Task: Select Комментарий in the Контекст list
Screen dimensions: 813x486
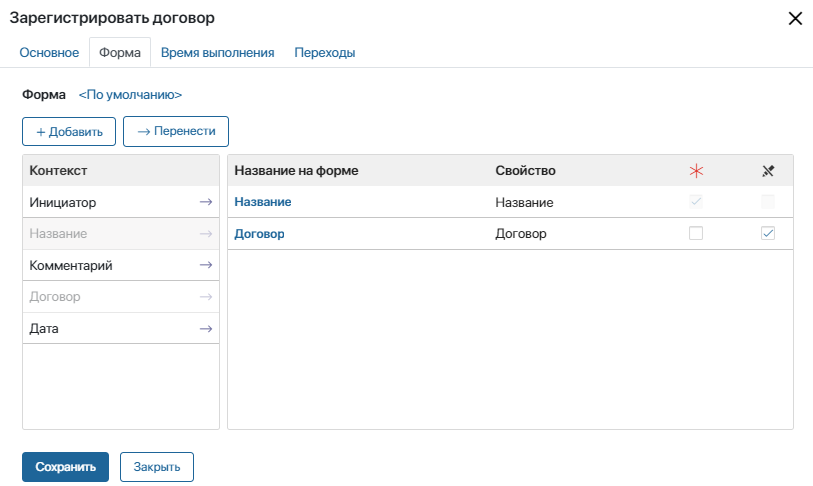Action: point(121,265)
